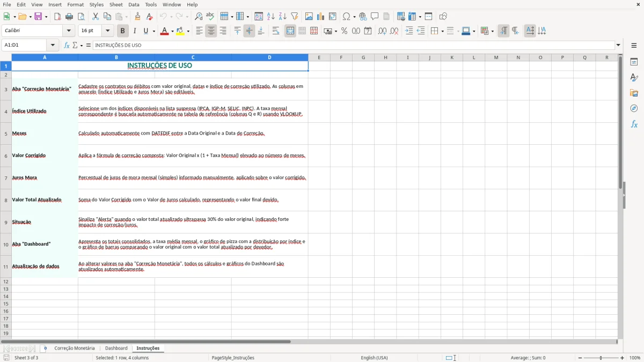This screenshot has height=362, width=644.
Task: Open the Format menu
Action: 75,4
